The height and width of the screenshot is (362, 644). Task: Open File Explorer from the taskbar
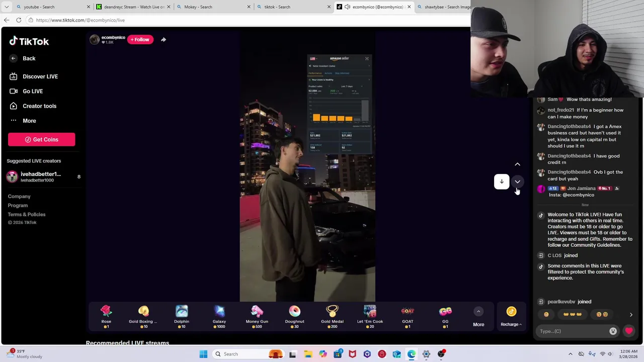point(308,354)
